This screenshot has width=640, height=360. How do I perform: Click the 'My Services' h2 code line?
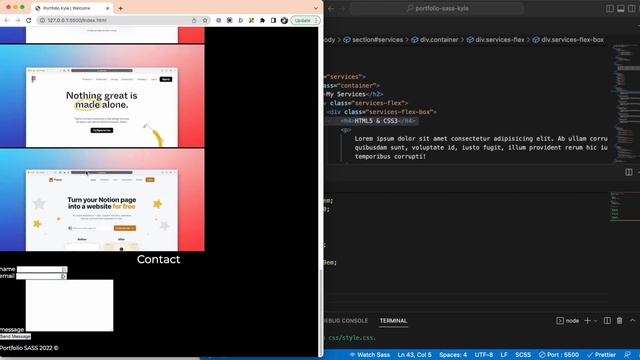(354, 94)
